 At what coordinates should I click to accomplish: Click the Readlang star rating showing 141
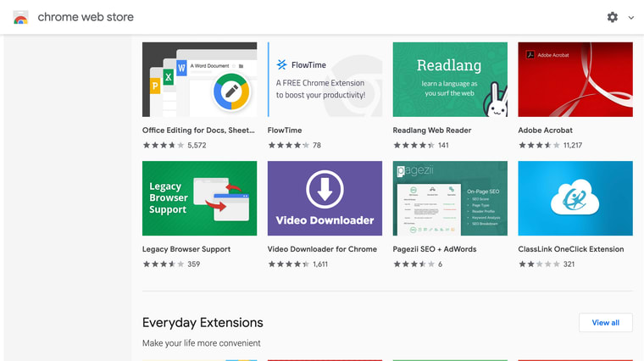point(420,145)
